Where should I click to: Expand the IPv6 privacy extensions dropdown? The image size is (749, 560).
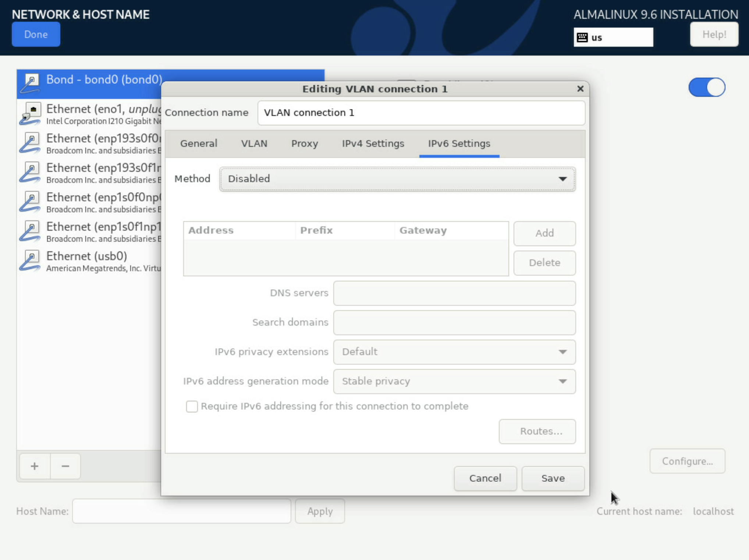click(454, 352)
